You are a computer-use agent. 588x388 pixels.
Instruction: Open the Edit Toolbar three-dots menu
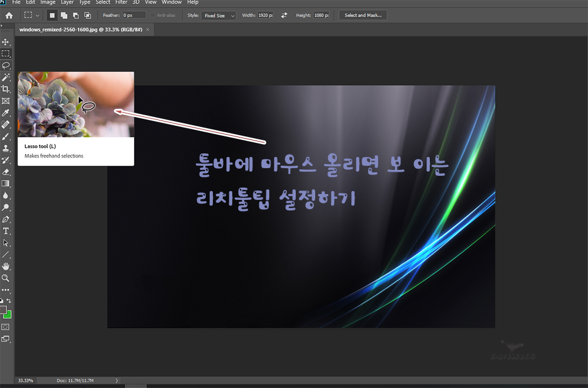6,290
